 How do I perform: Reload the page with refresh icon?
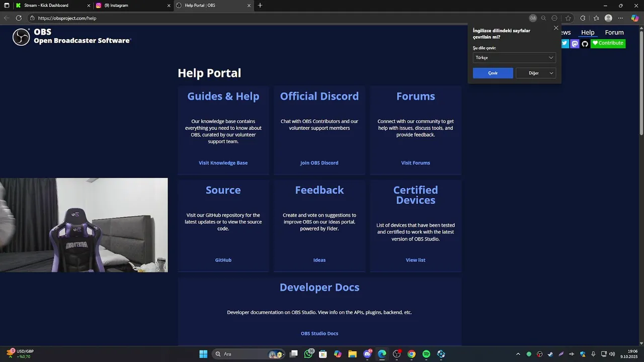(x=19, y=18)
